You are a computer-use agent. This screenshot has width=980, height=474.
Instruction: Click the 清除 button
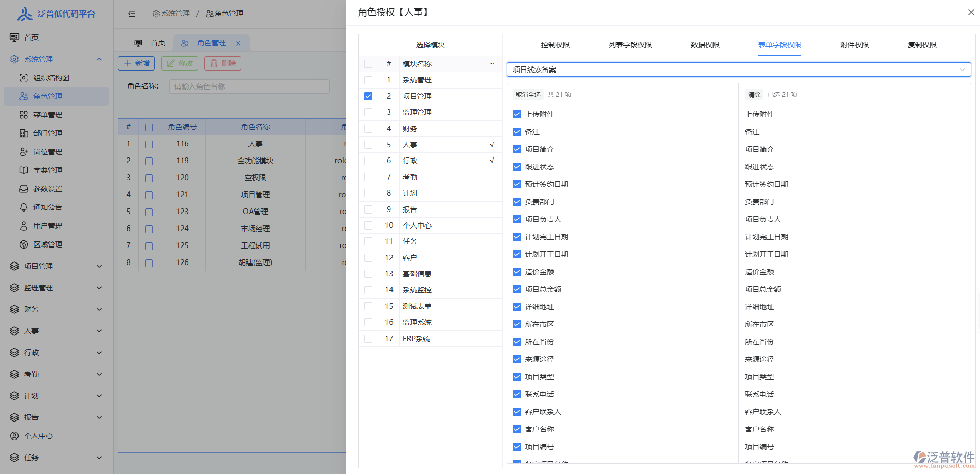[x=754, y=95]
